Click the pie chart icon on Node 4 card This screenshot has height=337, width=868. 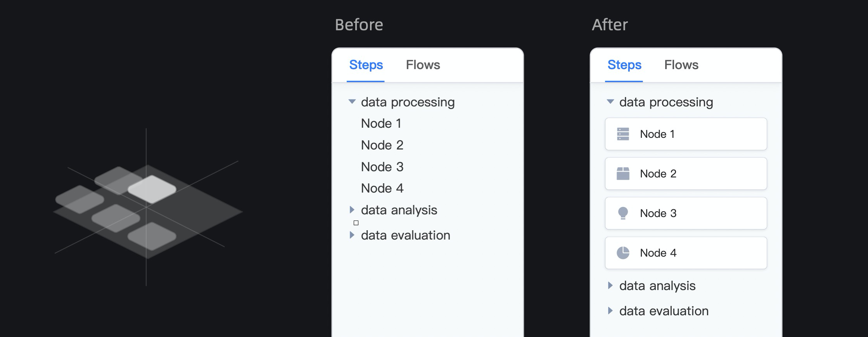623,253
